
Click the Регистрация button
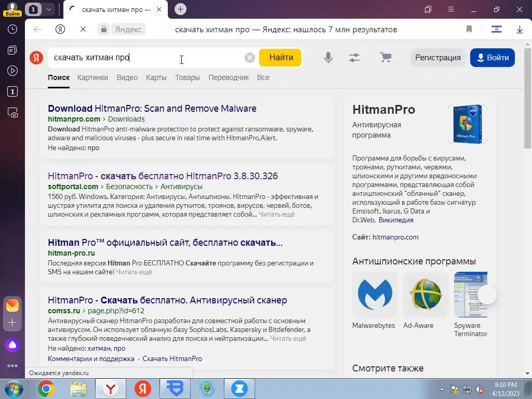(x=437, y=58)
